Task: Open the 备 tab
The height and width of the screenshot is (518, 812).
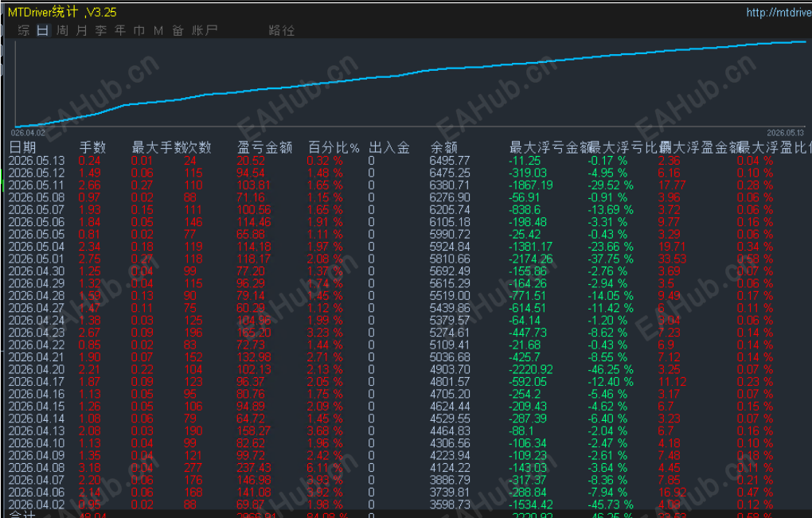Action: point(178,30)
